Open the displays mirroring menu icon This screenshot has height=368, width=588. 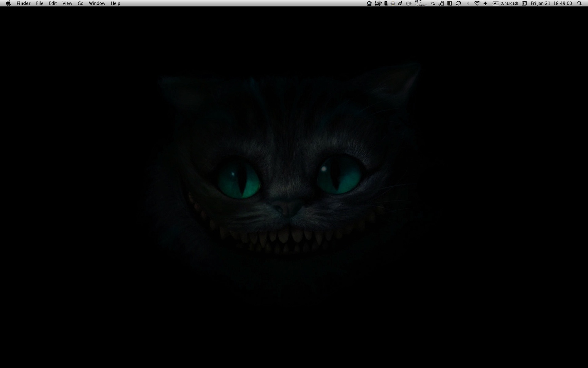click(x=441, y=3)
